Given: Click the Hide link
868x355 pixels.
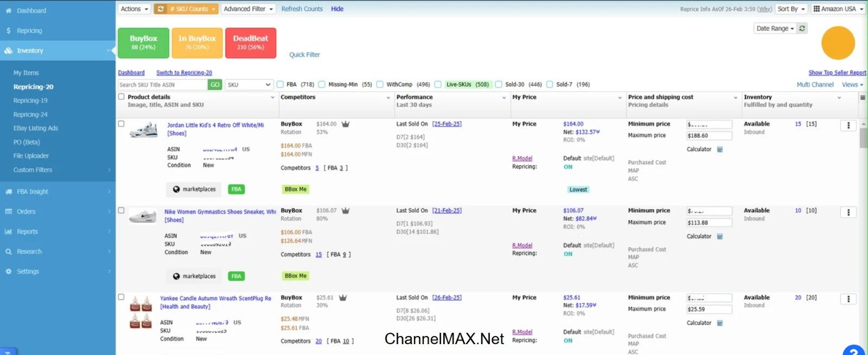Looking at the screenshot, I should pyautogui.click(x=337, y=9).
